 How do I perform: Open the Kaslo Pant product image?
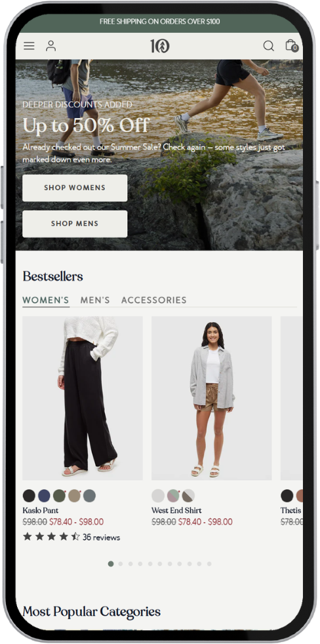83,398
